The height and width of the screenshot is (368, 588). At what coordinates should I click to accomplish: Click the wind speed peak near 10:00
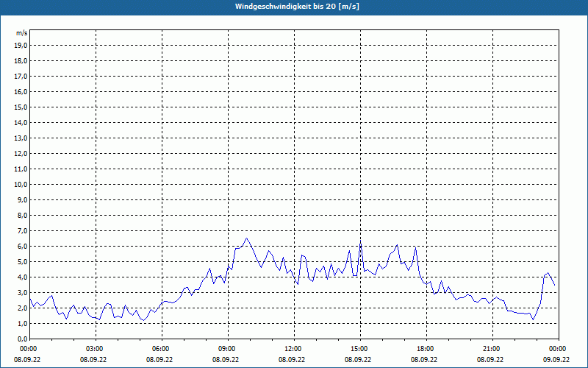[x=246, y=238]
